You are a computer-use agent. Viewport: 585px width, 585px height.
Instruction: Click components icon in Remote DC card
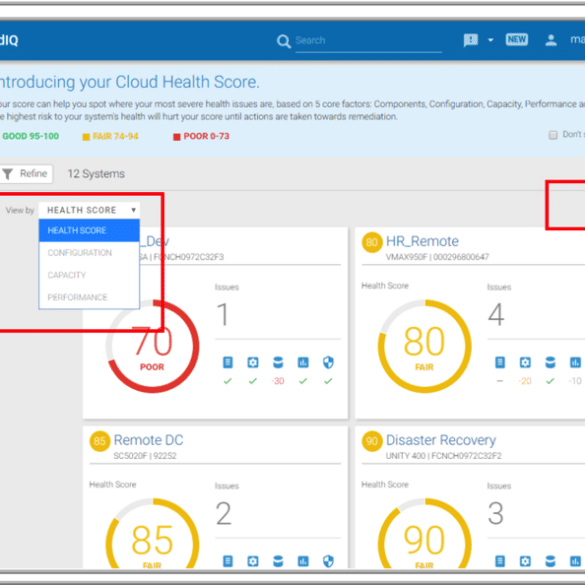(228, 561)
